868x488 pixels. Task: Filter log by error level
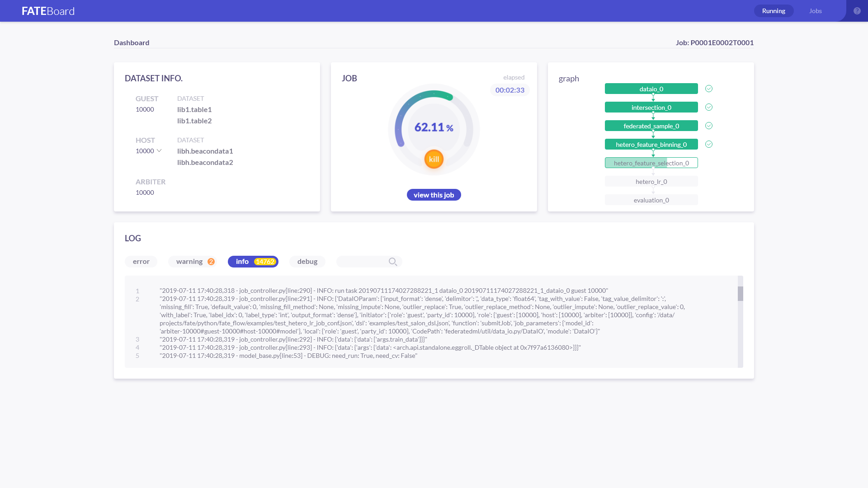(x=141, y=262)
